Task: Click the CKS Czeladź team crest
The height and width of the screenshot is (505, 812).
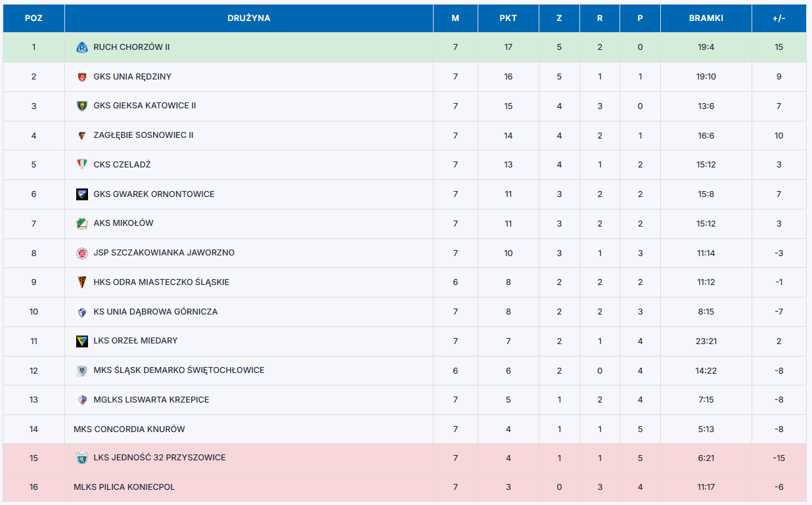Action: pos(81,165)
